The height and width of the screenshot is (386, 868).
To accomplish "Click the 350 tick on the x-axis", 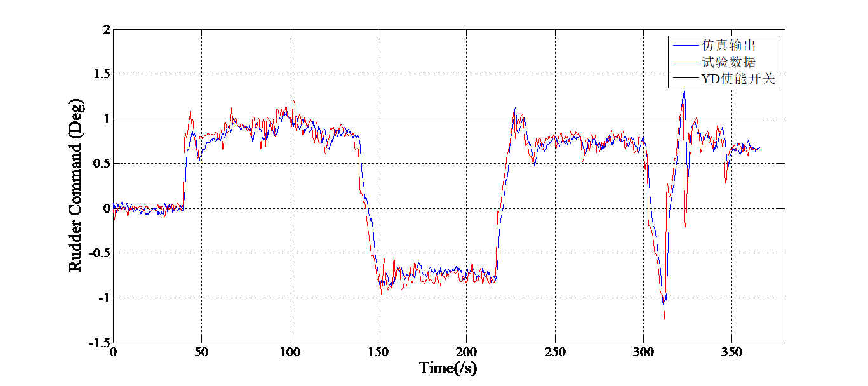I will (731, 351).
